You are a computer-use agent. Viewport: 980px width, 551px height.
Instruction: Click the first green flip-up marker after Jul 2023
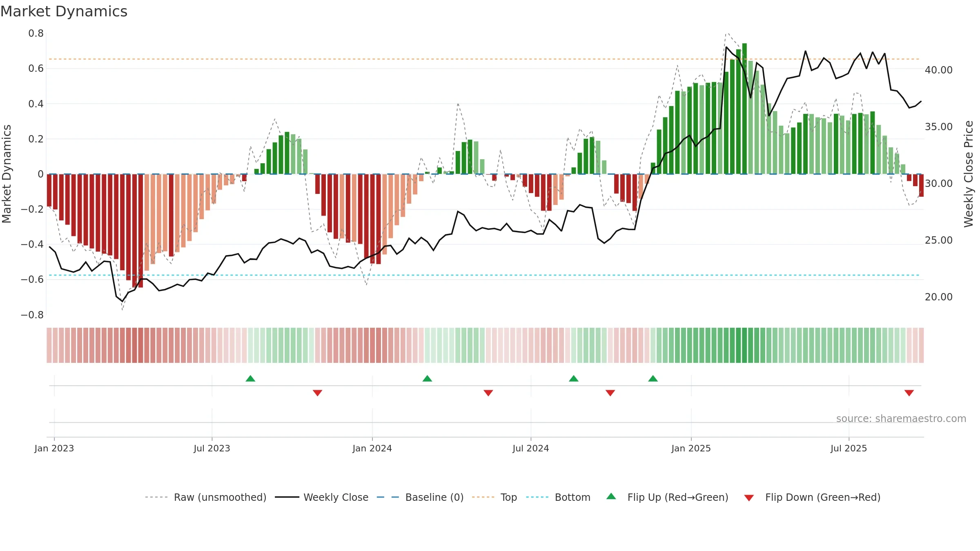pyautogui.click(x=250, y=378)
